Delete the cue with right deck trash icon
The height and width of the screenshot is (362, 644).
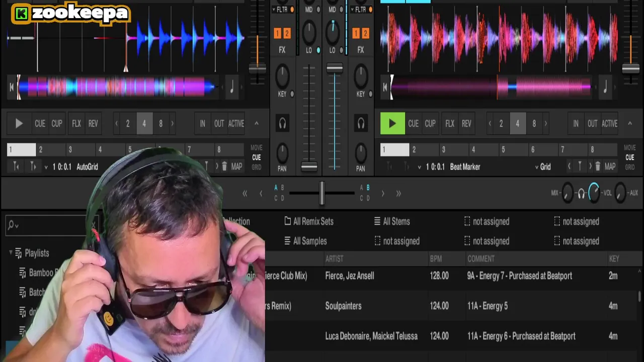click(598, 166)
